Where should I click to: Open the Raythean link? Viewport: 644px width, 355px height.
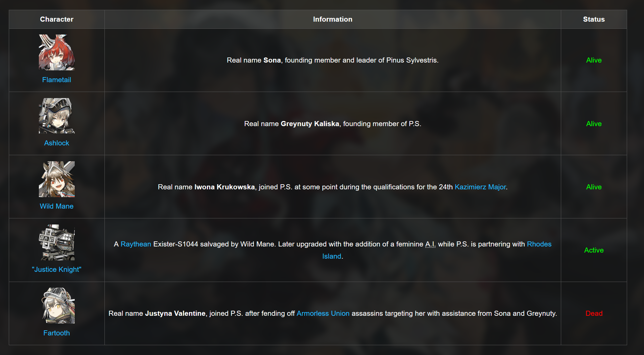pyautogui.click(x=136, y=244)
